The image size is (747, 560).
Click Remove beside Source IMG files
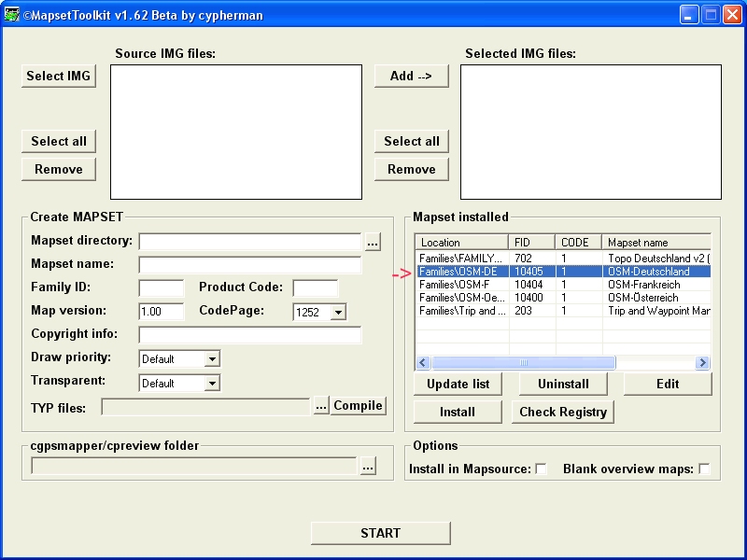pos(59,170)
